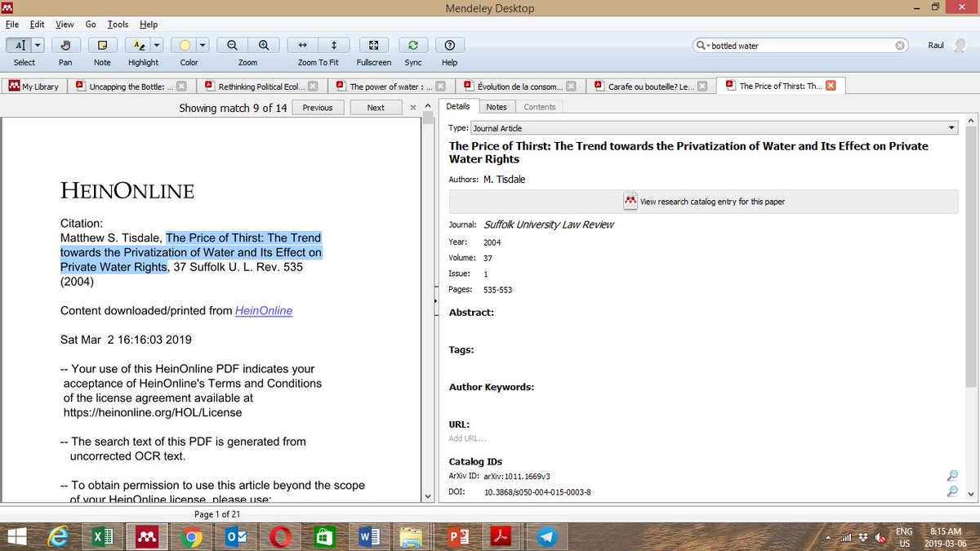Switch to Évolution de la consom tab
The image size is (980, 551).
coord(519,86)
